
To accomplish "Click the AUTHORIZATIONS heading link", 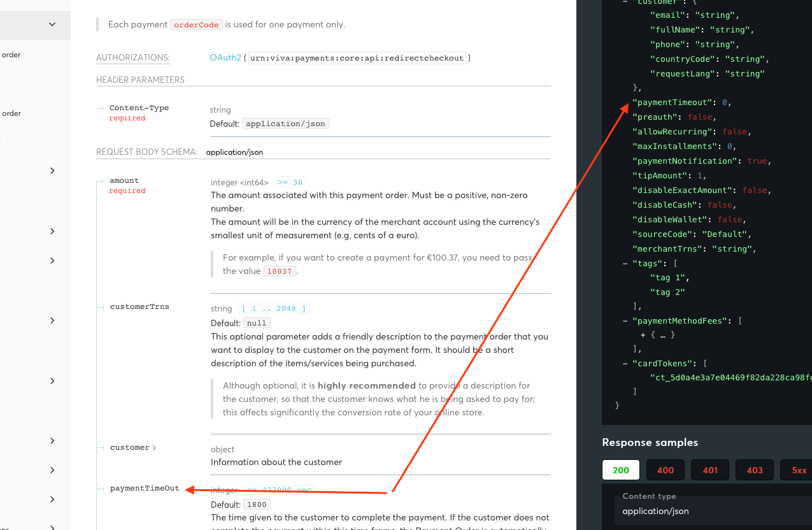I will (133, 58).
